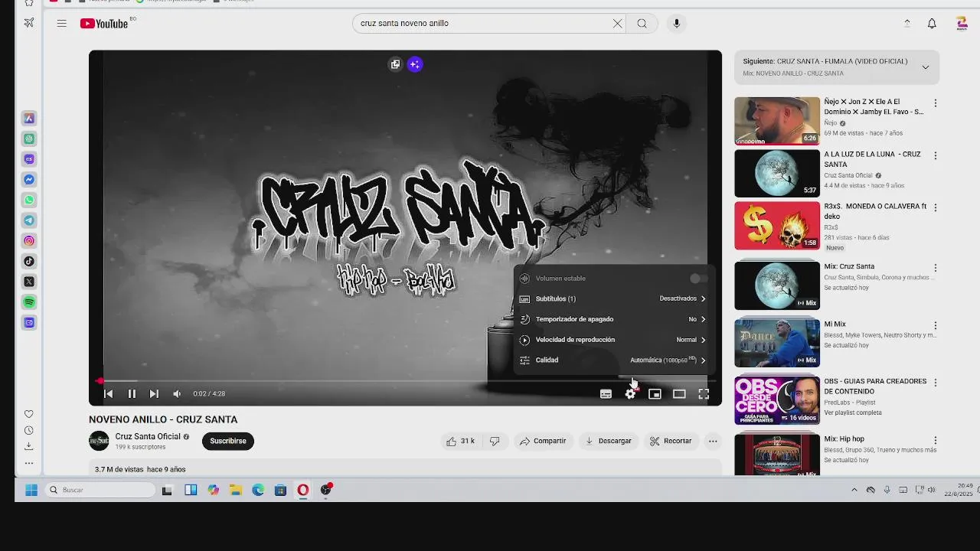The width and height of the screenshot is (980, 551).
Task: Click Ver playlist completa link
Action: coord(853,412)
